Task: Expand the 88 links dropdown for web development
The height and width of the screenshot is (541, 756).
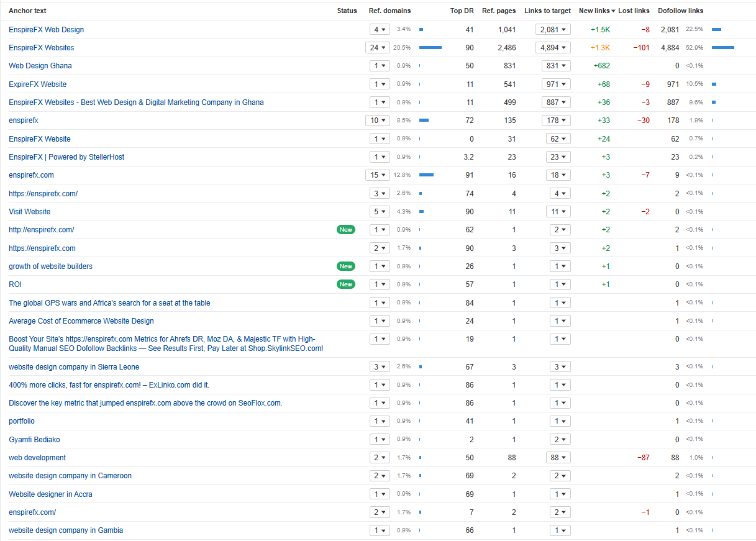Action: [558, 458]
